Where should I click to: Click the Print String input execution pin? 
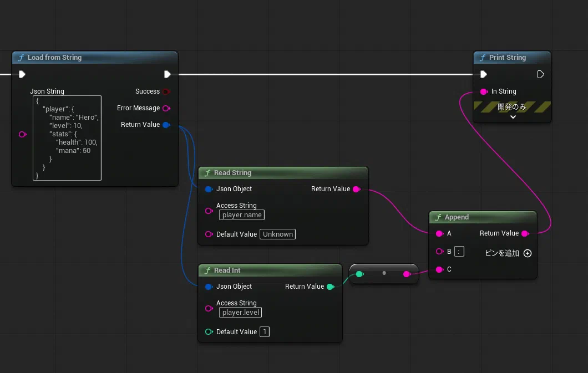point(483,74)
